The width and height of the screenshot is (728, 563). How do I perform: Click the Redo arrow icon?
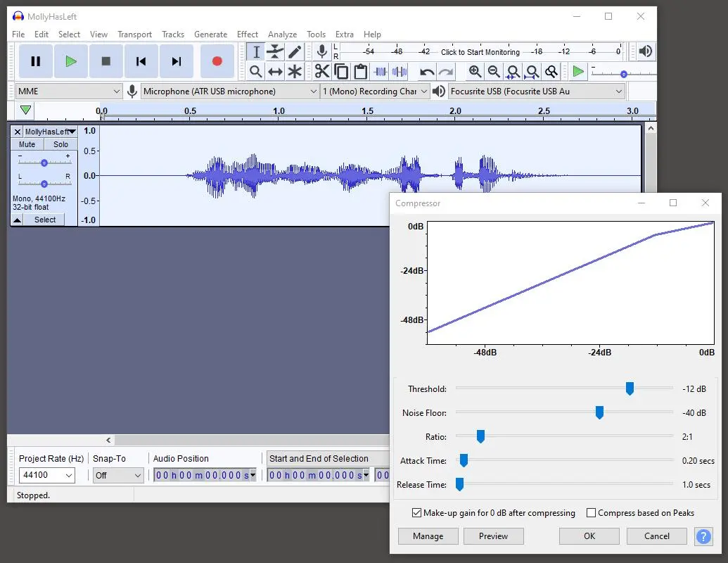446,72
